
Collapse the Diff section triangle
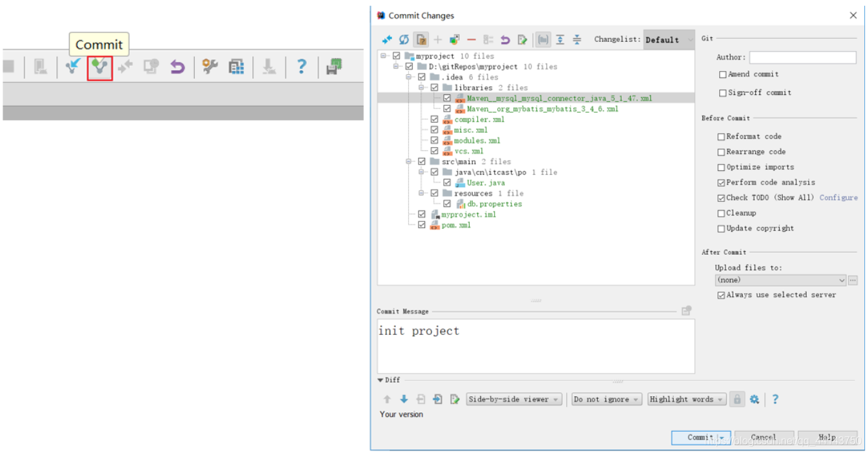coord(380,381)
